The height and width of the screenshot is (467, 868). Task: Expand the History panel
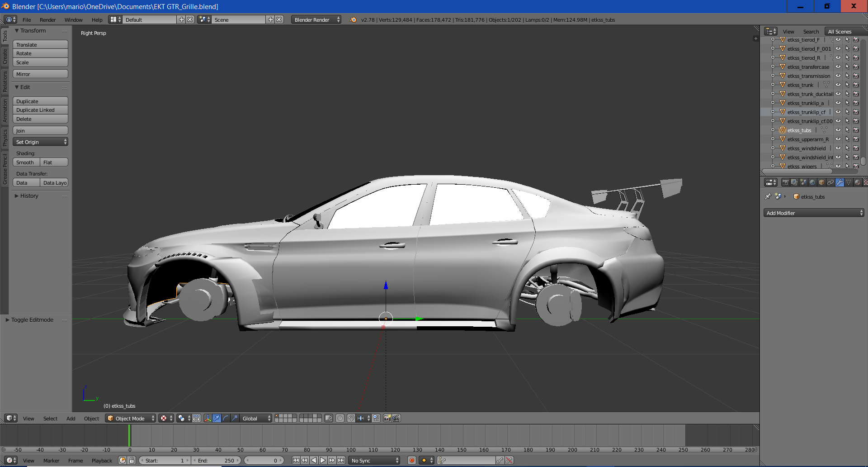[29, 196]
